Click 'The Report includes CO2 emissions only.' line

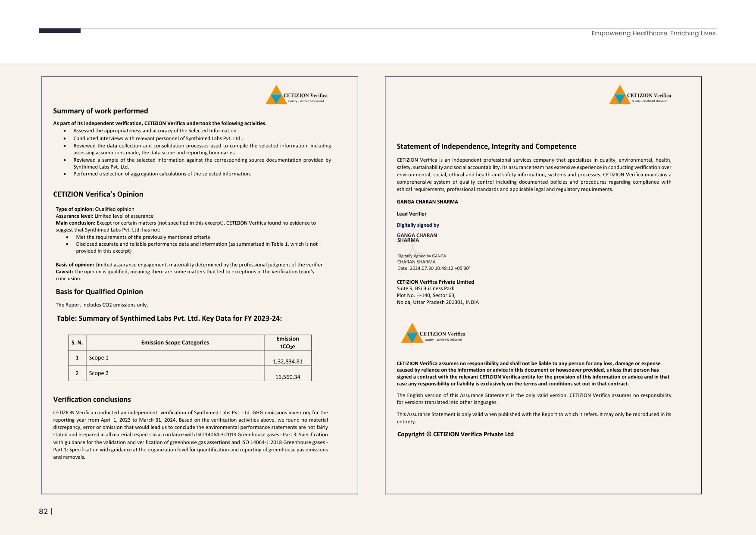[x=102, y=305]
